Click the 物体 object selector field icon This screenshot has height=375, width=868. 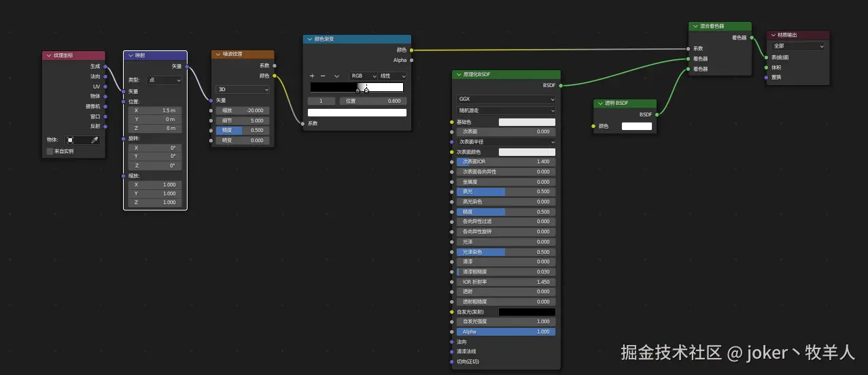[70, 140]
